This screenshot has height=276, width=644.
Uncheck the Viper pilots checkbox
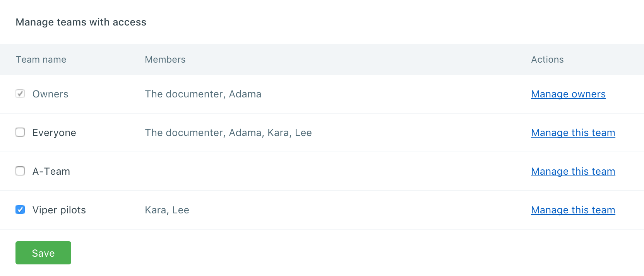[20, 210]
